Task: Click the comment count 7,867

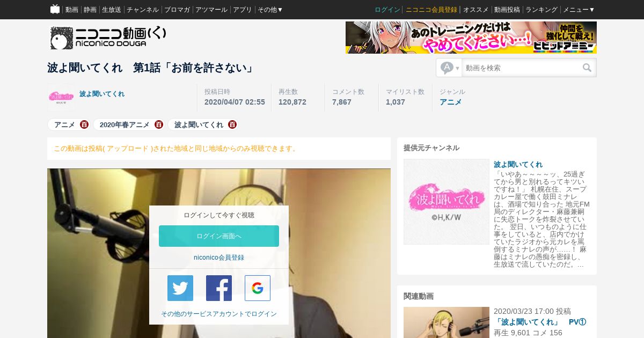Action: coord(342,102)
